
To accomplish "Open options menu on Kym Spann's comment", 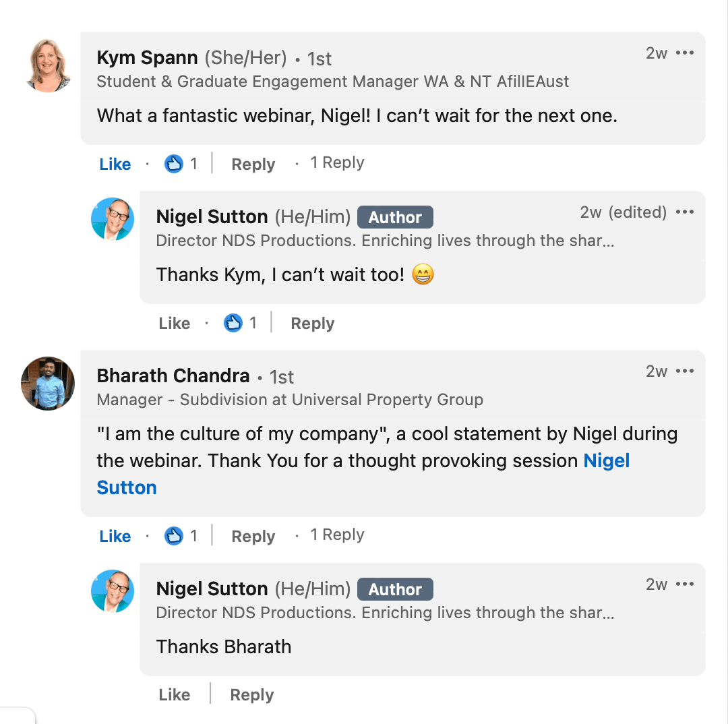I will point(685,53).
